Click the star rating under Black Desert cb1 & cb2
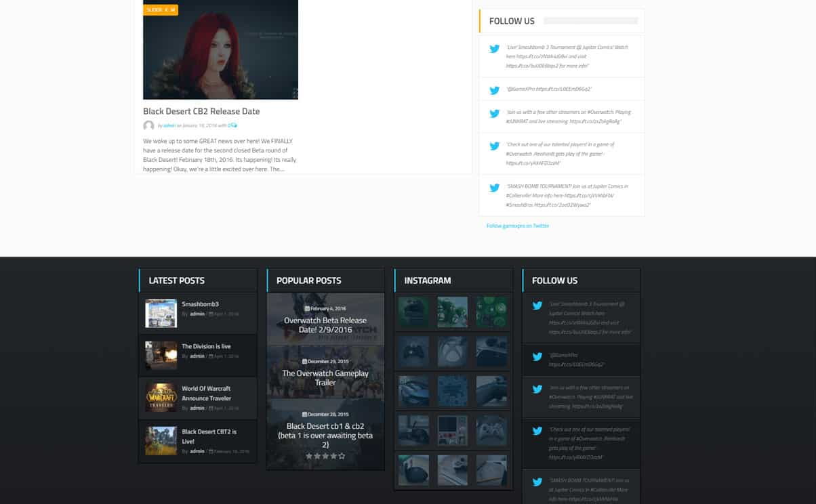The height and width of the screenshot is (504, 816). pyautogui.click(x=325, y=457)
